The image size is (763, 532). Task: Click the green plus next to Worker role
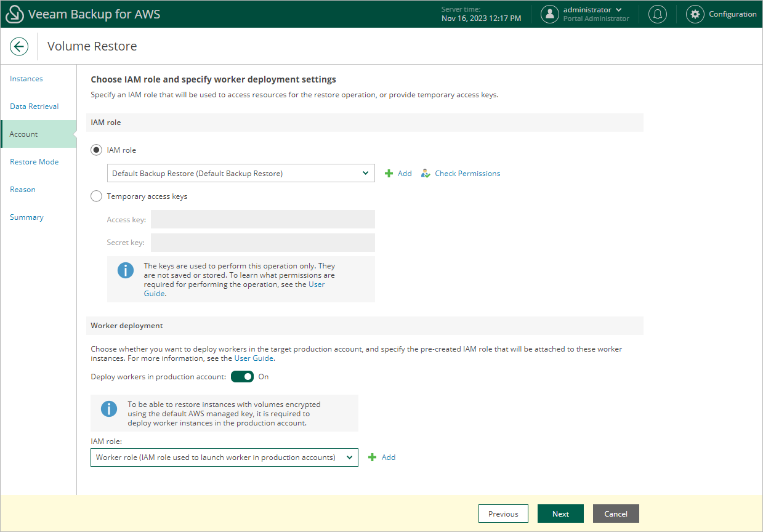tap(372, 457)
